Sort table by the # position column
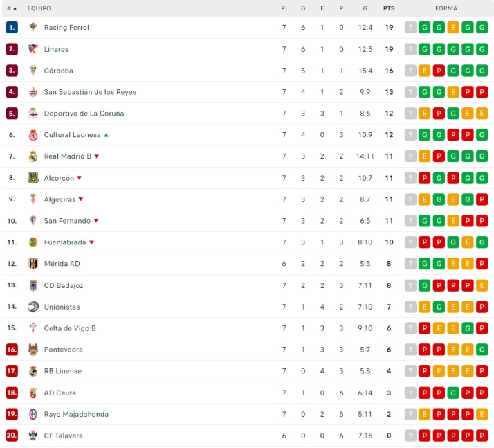 (11, 8)
